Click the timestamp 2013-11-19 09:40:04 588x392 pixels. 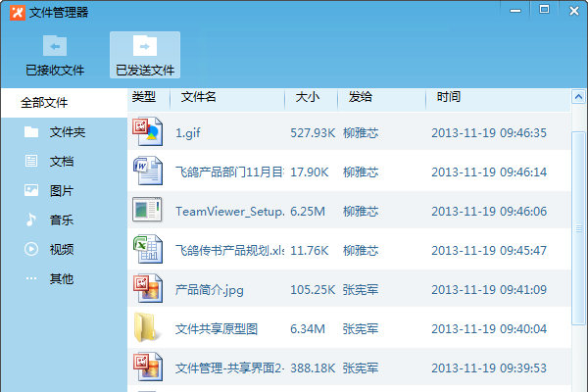click(x=489, y=329)
